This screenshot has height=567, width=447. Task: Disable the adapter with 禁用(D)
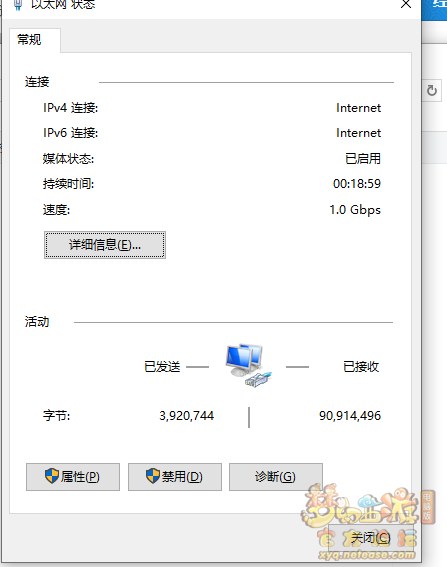tap(175, 477)
